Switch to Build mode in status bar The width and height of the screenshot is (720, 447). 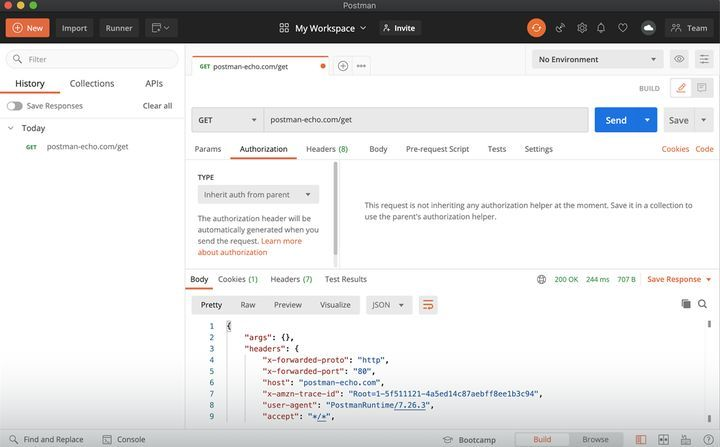pyautogui.click(x=542, y=440)
